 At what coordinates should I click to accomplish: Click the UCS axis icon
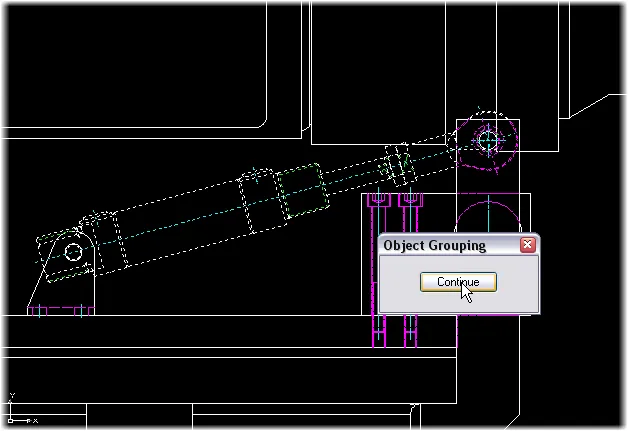(x=22, y=409)
